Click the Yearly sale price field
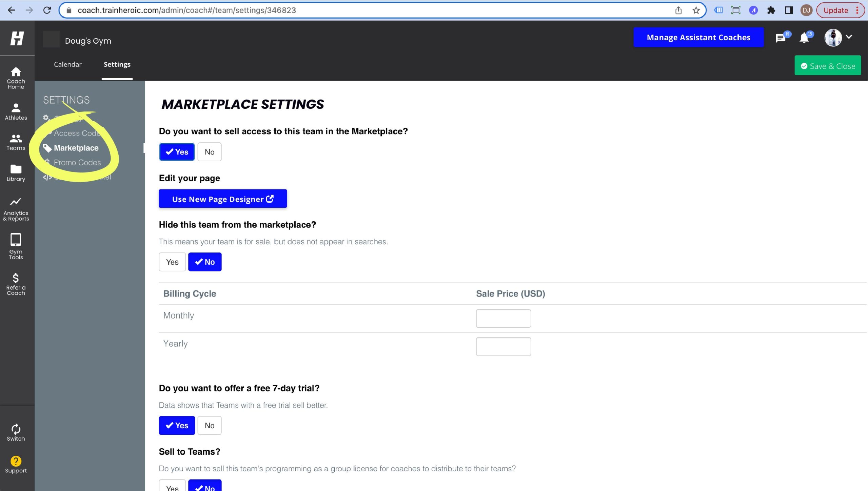 tap(503, 346)
